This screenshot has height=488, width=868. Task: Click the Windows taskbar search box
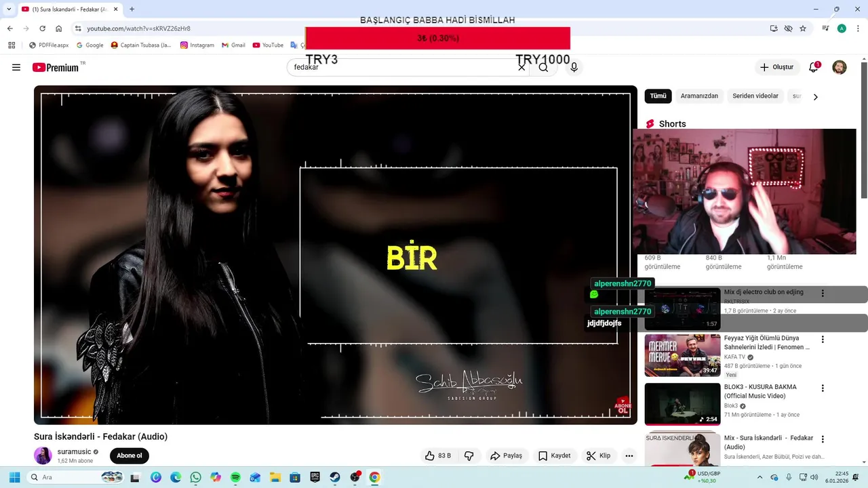pyautogui.click(x=76, y=477)
